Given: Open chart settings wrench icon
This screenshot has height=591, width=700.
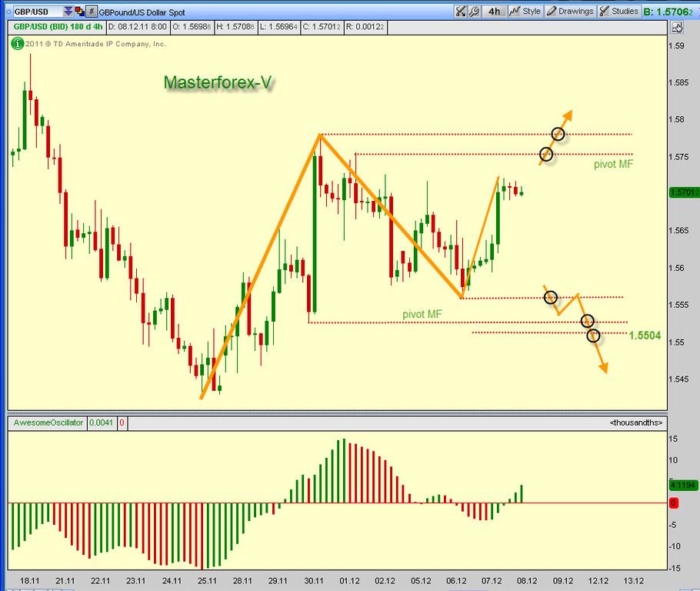Looking at the screenshot, I should [x=474, y=12].
